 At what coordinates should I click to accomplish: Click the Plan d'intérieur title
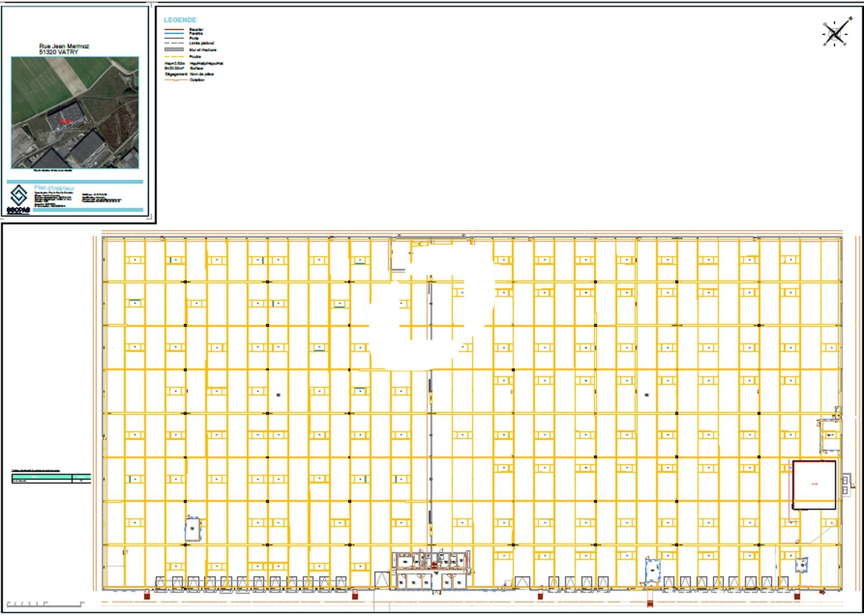coord(55,188)
